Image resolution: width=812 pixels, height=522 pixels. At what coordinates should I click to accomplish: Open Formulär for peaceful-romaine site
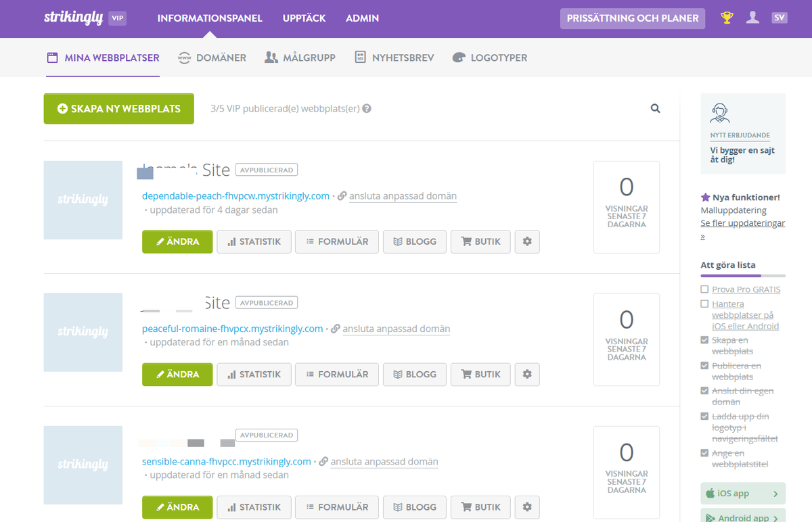coord(337,374)
